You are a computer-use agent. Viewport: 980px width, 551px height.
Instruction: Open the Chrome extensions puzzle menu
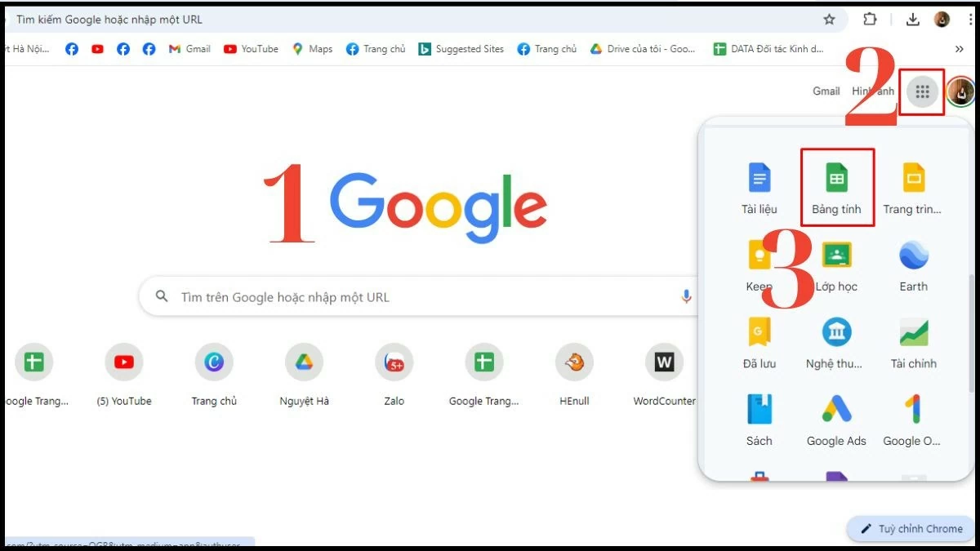(x=869, y=19)
